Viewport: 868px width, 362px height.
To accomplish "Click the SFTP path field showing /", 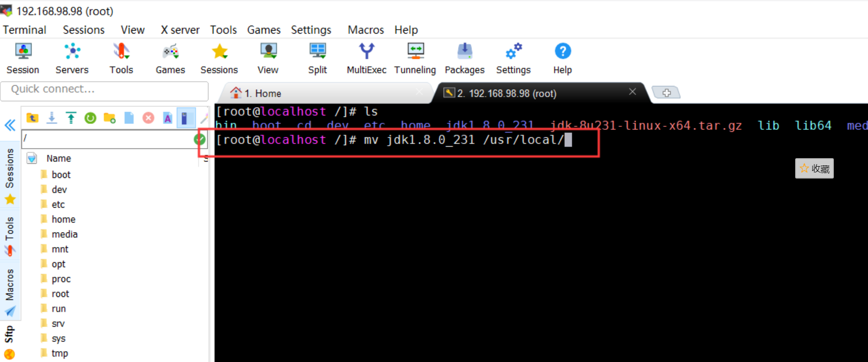I will (108, 139).
